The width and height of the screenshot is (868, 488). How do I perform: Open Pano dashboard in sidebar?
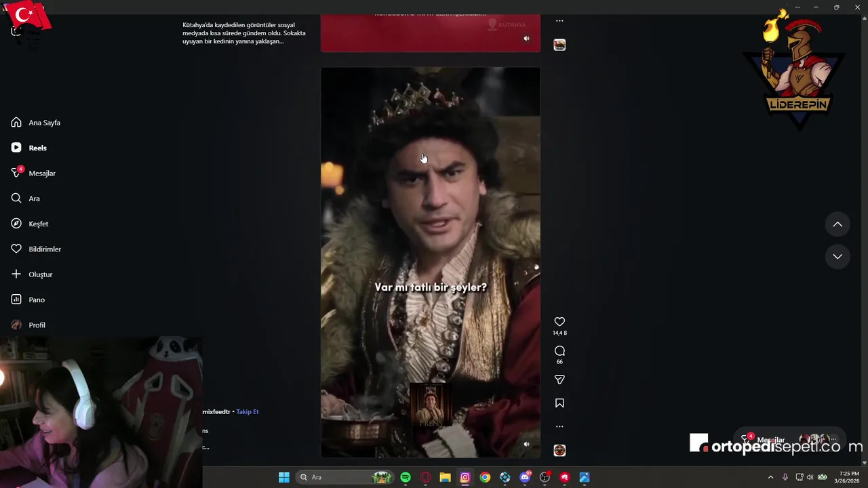[x=28, y=300]
